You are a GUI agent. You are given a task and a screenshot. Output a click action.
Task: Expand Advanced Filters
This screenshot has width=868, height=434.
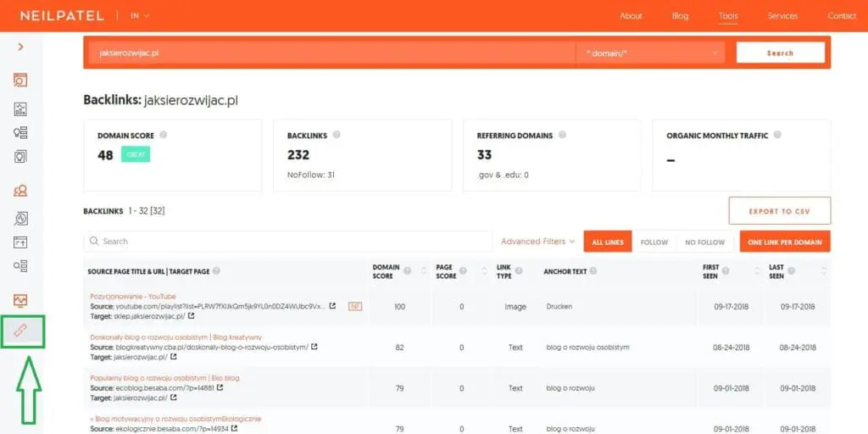point(537,242)
